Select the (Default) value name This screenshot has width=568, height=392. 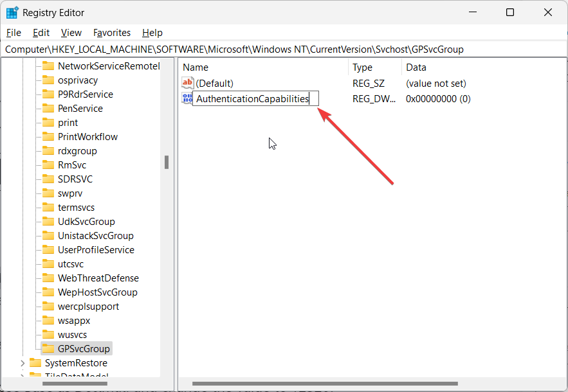(x=214, y=84)
